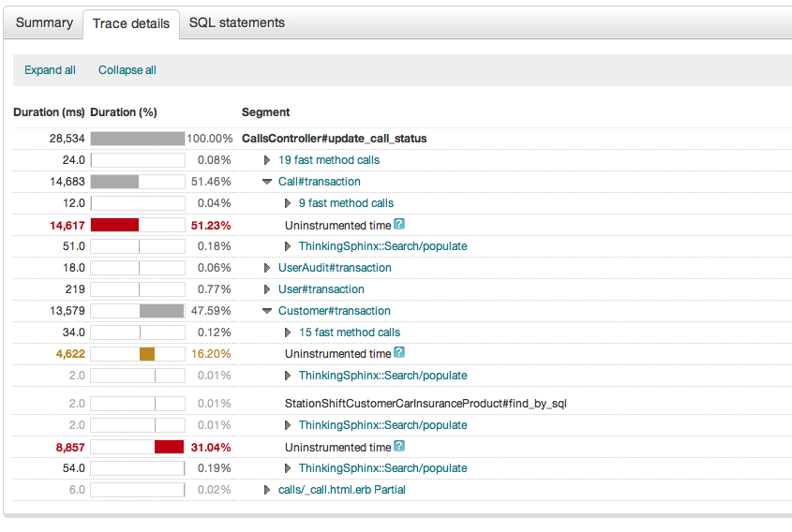Select the Trace details tab

(131, 23)
